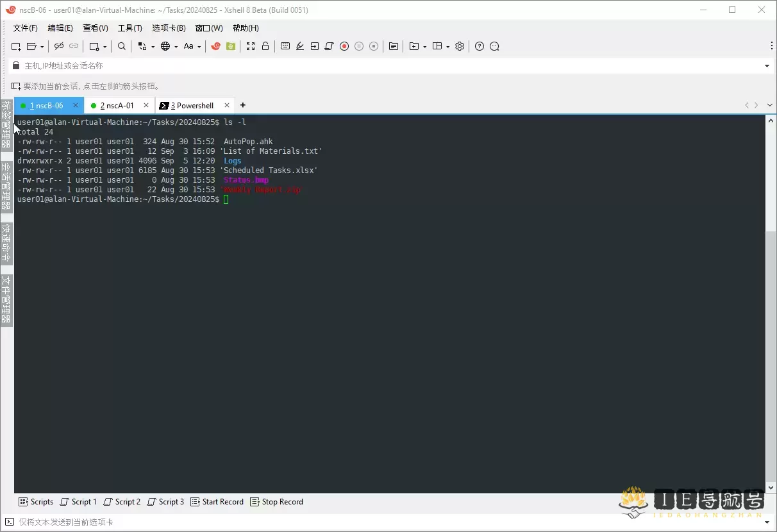Expand the Properties dropdown arrow
The image size is (777, 532).
(105, 46)
